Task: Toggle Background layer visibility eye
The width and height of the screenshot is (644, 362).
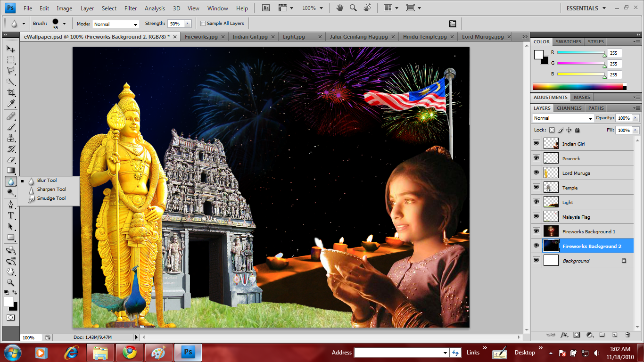Action: pos(536,260)
